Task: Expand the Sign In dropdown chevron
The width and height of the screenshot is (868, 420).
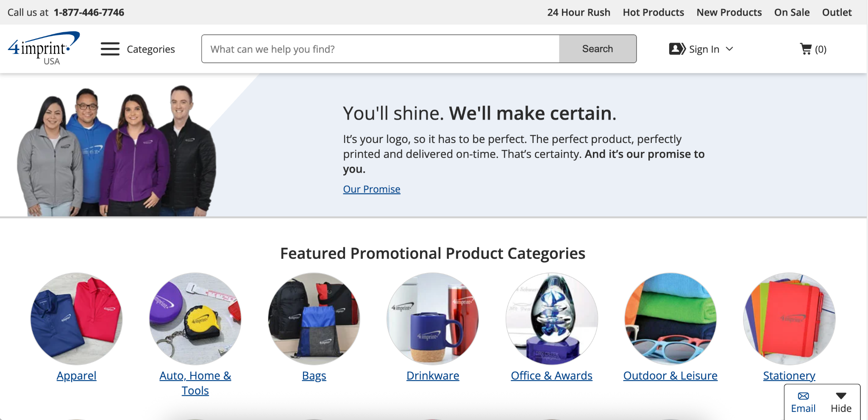Action: pos(729,49)
